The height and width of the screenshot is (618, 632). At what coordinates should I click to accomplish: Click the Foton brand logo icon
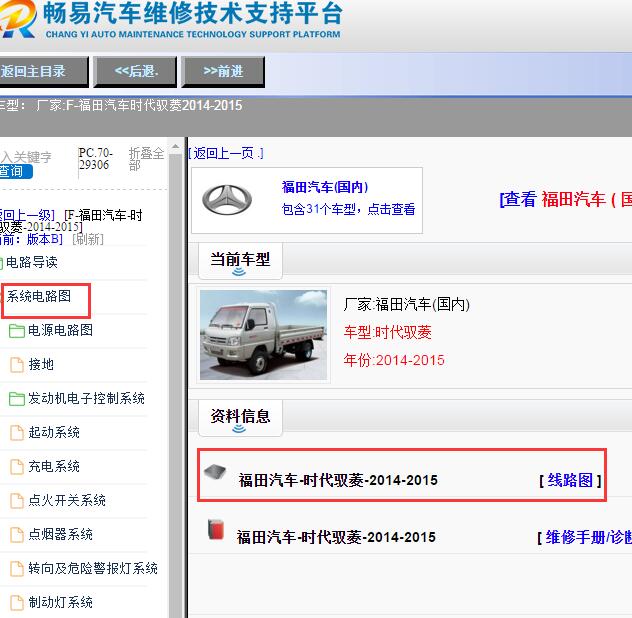click(x=227, y=200)
